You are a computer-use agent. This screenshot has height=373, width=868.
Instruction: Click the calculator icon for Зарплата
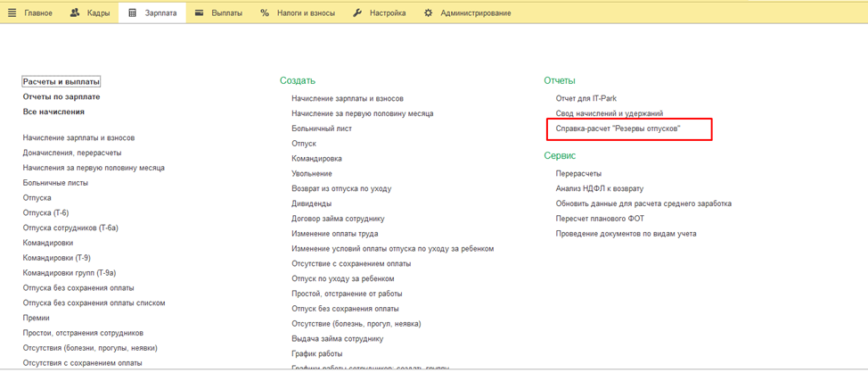[133, 12]
